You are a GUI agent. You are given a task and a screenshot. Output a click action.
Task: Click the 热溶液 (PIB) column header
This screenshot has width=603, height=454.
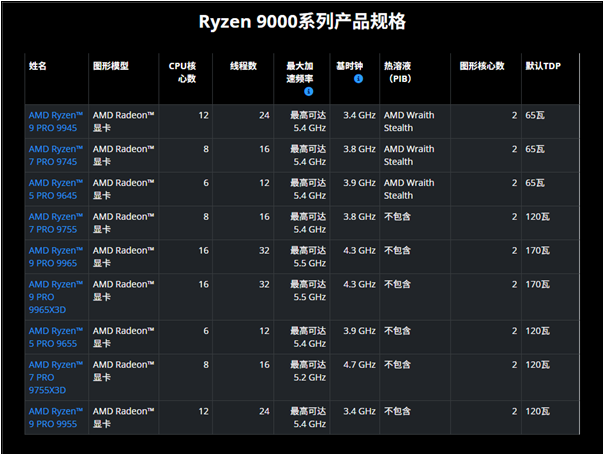point(398,72)
